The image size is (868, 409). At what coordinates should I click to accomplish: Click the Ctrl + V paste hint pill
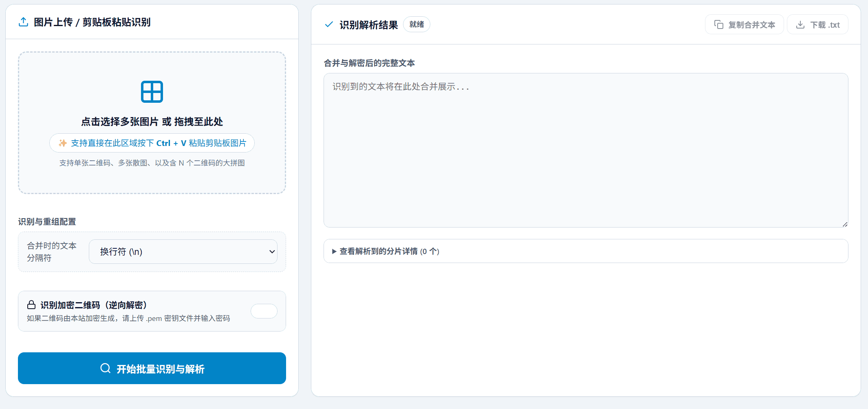(x=152, y=143)
